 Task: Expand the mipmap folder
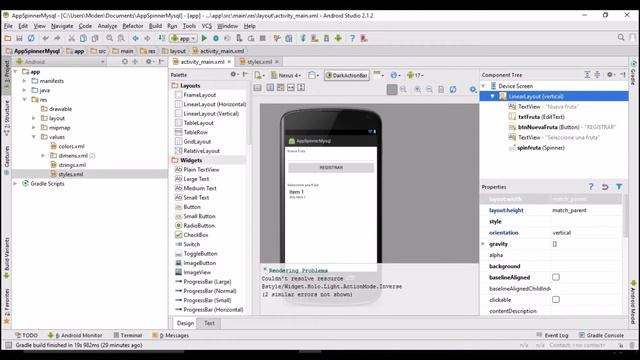[x=33, y=127]
